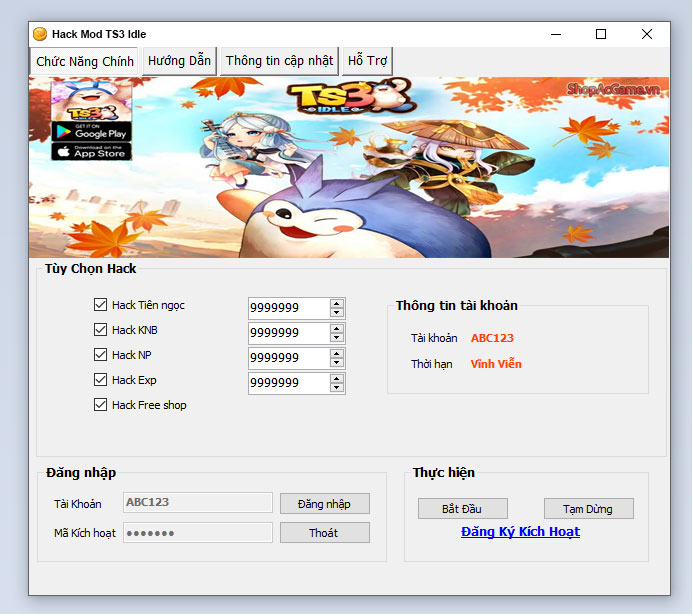This screenshot has width=693, height=616.
Task: Switch to the Thông tin cập nhật tab
Action: pyautogui.click(x=279, y=61)
